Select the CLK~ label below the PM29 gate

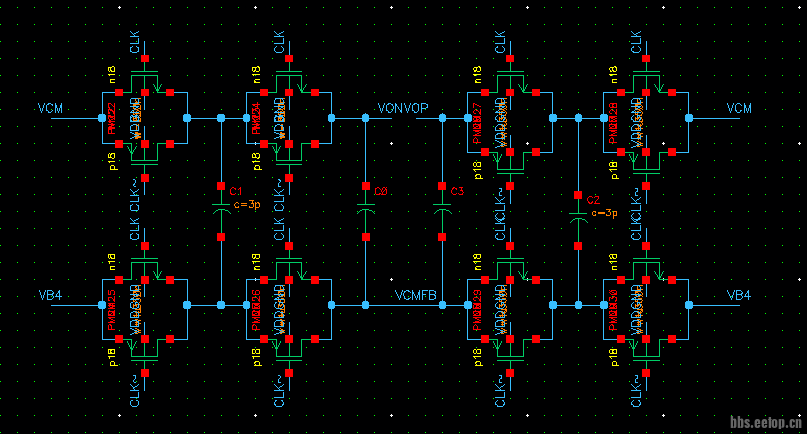(x=500, y=391)
